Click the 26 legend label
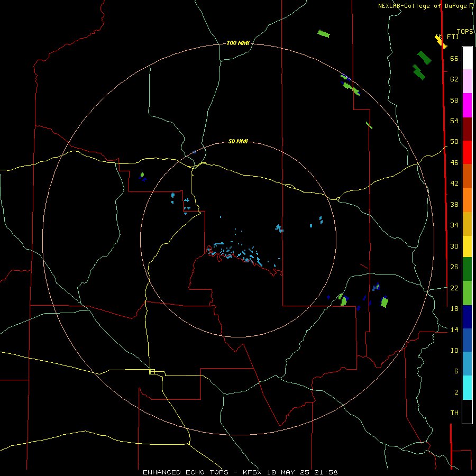This screenshot has height=476, width=476. [454, 267]
